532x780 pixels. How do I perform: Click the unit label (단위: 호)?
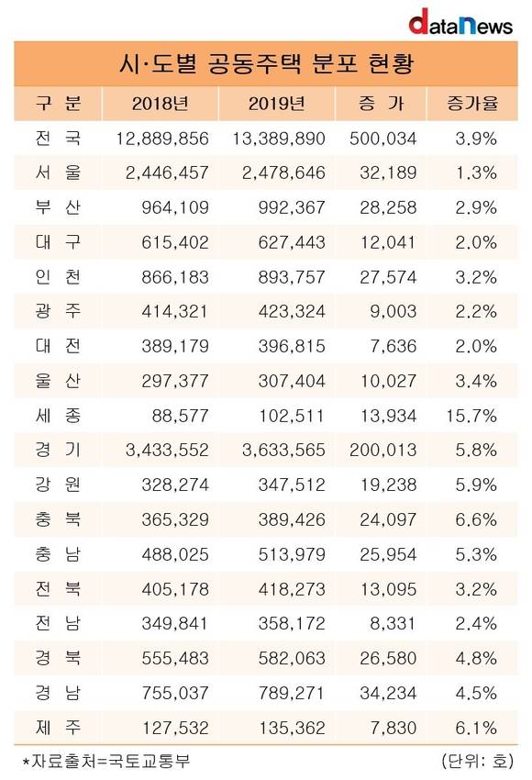pyautogui.click(x=477, y=761)
